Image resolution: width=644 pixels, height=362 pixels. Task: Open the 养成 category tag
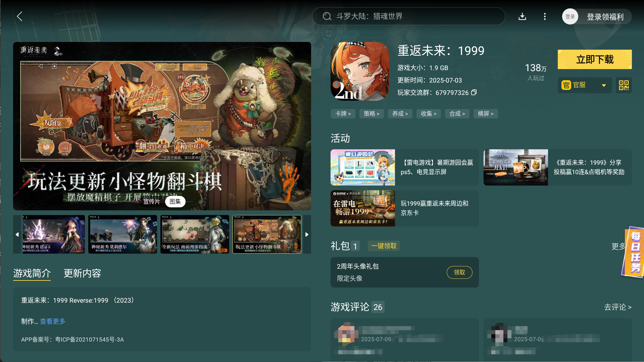(x=400, y=114)
